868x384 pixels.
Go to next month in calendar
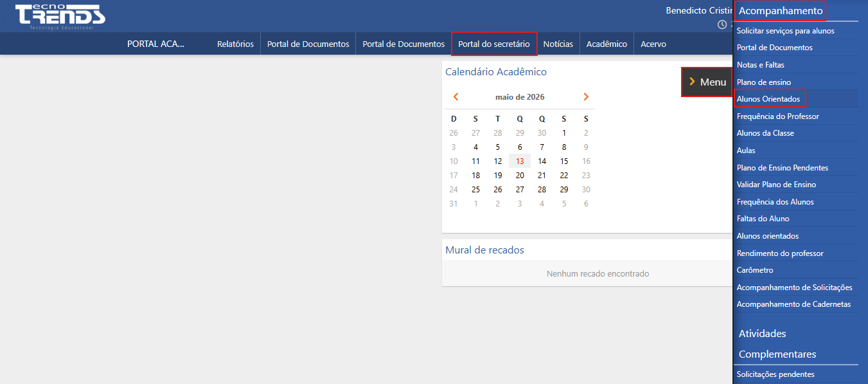[x=586, y=97]
